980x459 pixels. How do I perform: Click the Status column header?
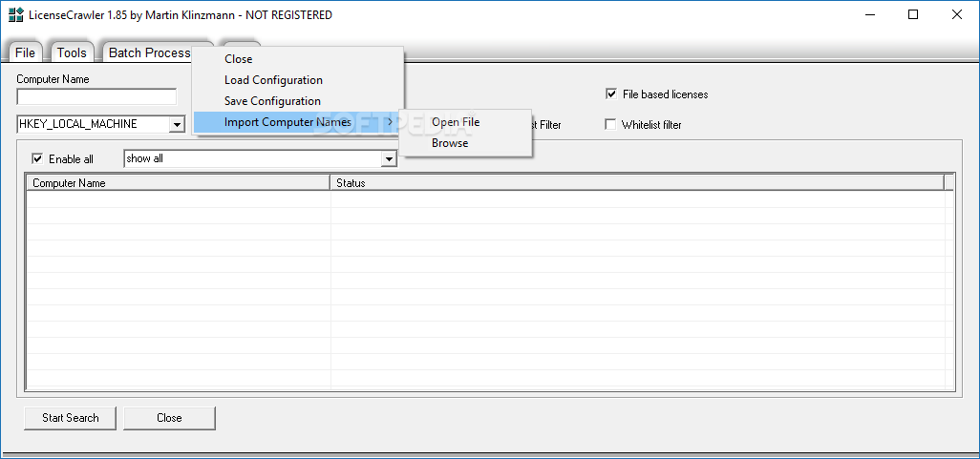pos(637,183)
